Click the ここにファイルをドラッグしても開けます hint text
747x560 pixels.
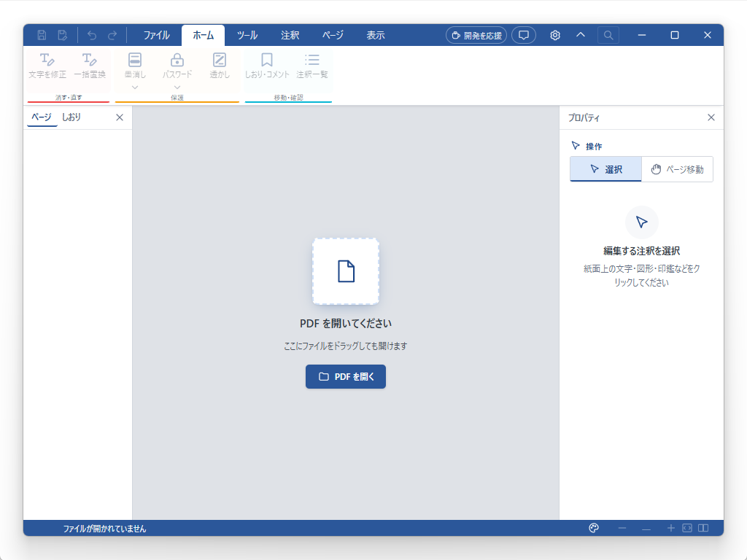coord(346,346)
